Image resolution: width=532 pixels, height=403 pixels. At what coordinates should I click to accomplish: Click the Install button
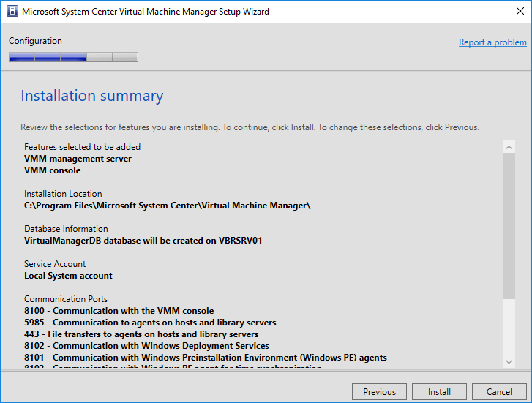coord(439,392)
